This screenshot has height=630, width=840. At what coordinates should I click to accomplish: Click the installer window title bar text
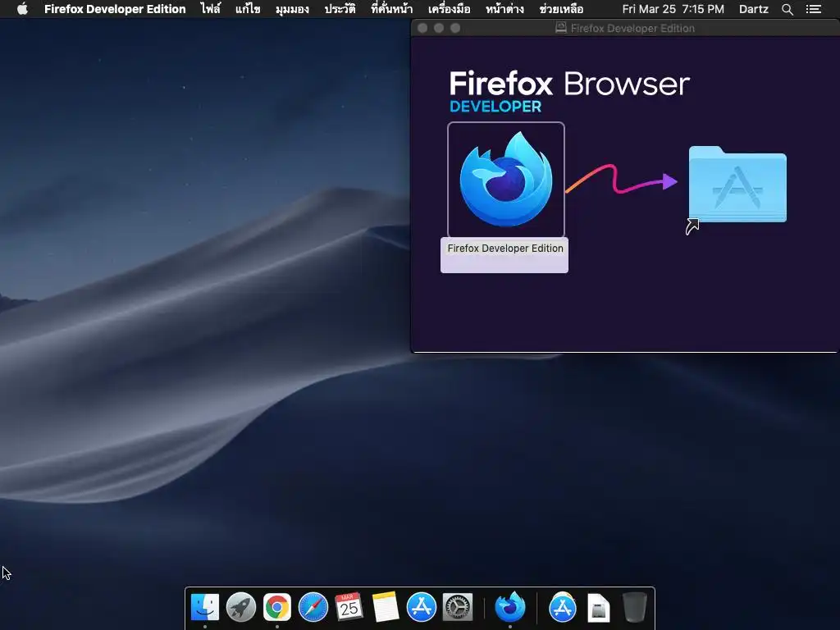[632, 29]
